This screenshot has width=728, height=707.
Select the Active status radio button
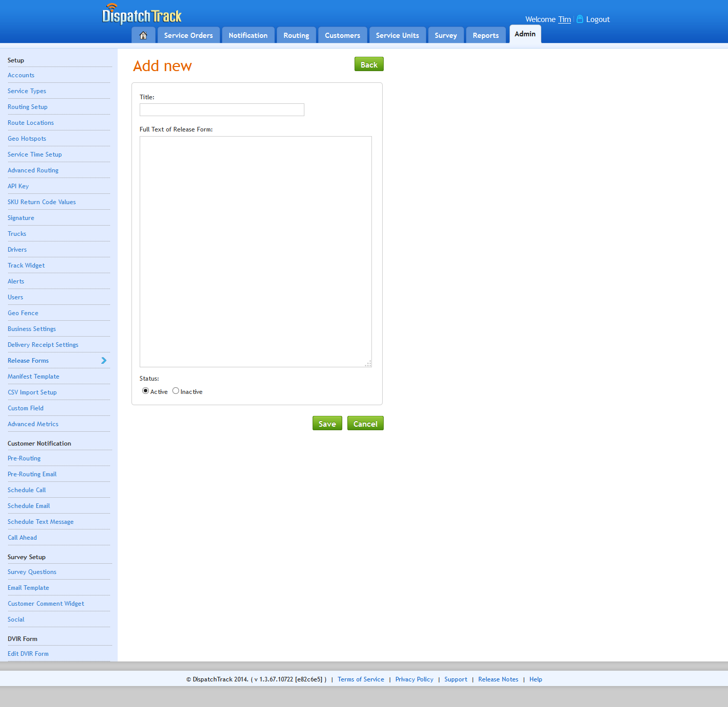coord(145,390)
